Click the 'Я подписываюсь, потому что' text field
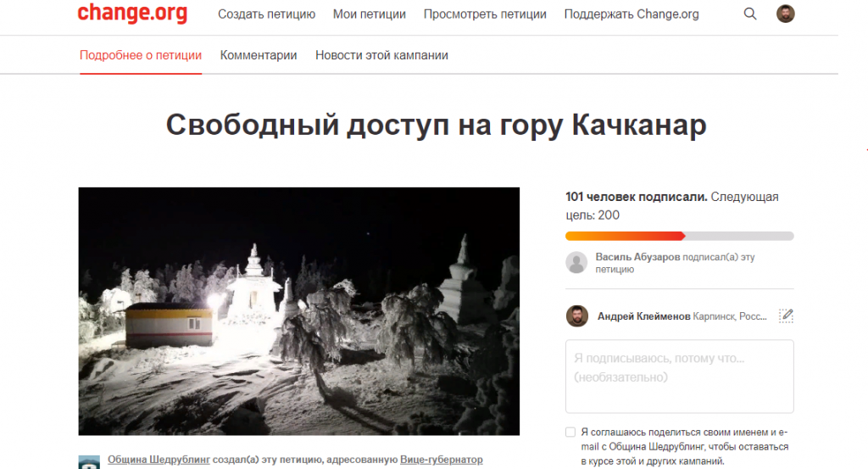The width and height of the screenshot is (868, 469). point(679,377)
